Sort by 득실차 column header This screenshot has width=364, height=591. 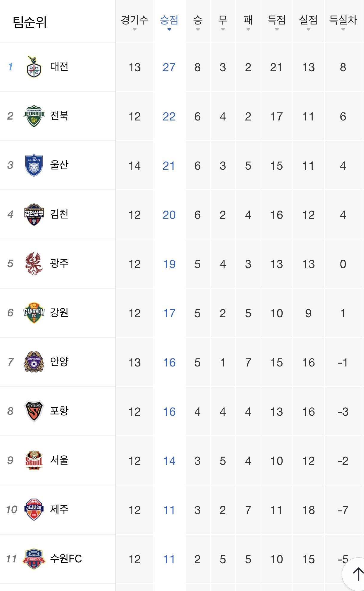tap(343, 21)
